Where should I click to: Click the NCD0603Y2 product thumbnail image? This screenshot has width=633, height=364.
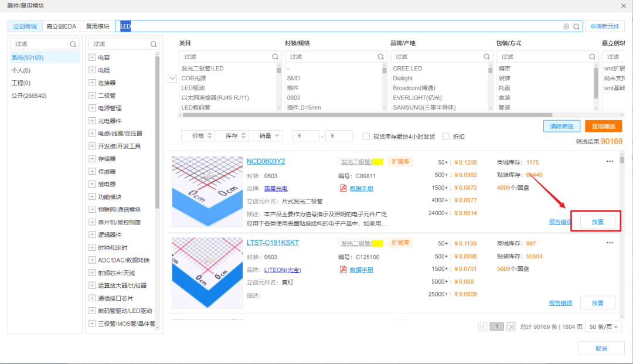[x=206, y=192]
